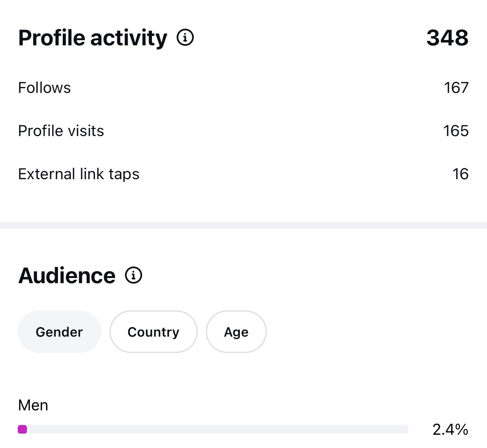The width and height of the screenshot is (487, 448).
Task: Click the Follows count 167
Action: pos(456,88)
